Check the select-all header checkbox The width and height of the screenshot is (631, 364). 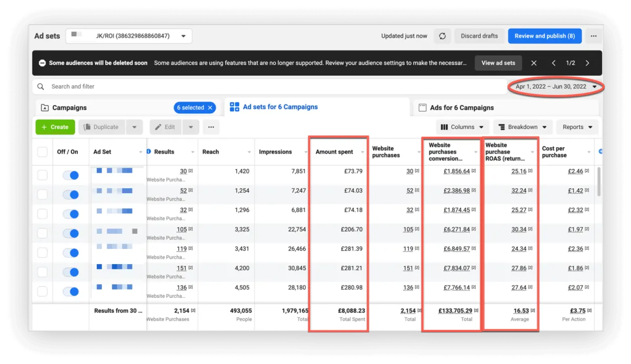pos(42,152)
